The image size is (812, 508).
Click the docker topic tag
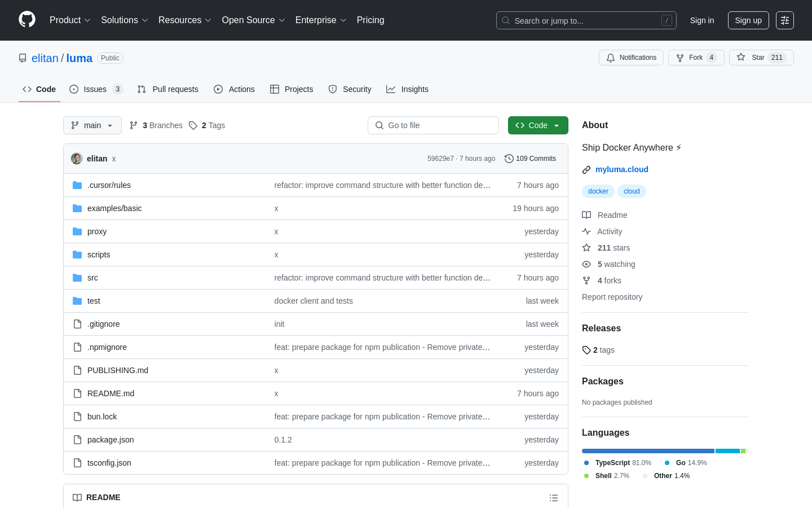coord(598,191)
